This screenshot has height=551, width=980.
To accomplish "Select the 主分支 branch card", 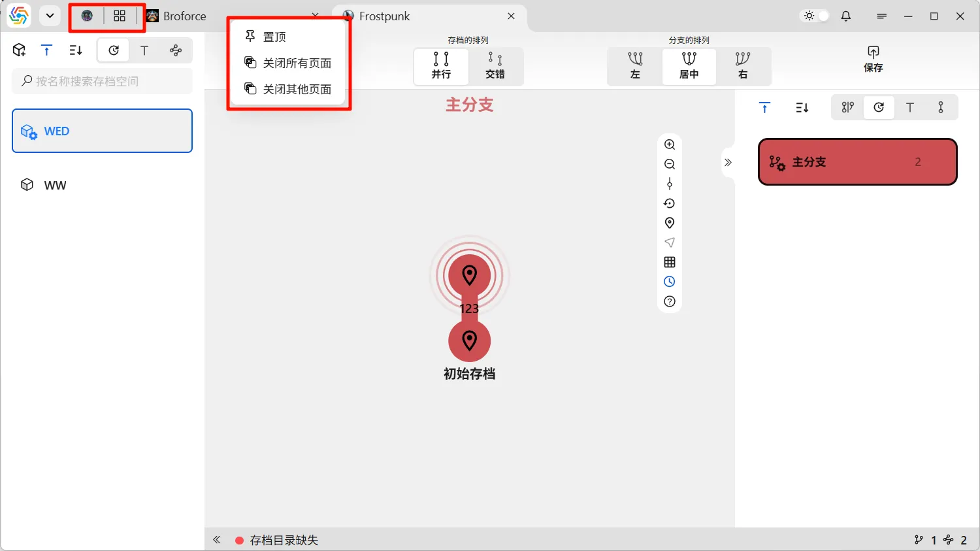I will click(x=857, y=162).
